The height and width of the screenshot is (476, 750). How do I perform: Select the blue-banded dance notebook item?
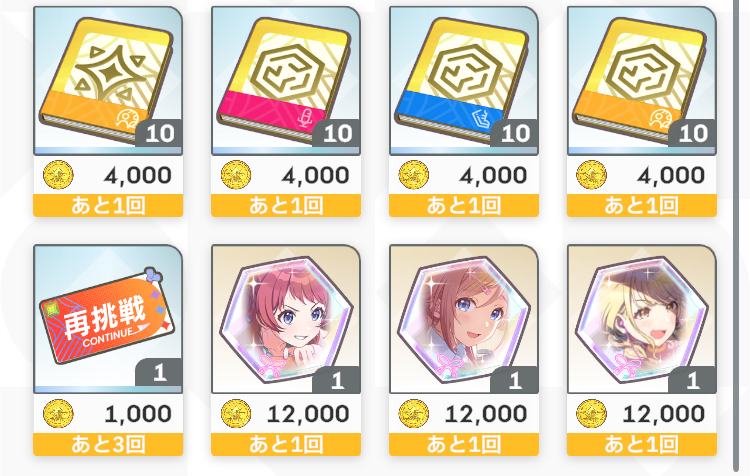[x=463, y=81]
